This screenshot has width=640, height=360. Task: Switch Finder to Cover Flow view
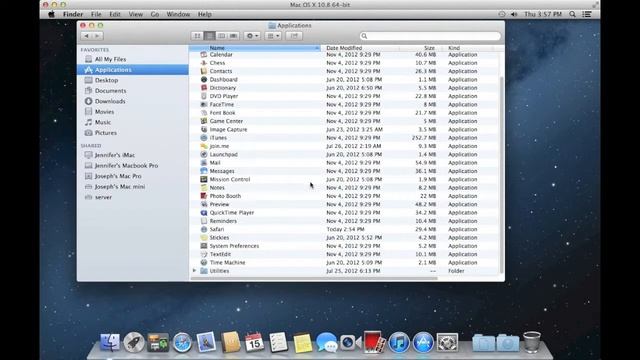point(233,36)
